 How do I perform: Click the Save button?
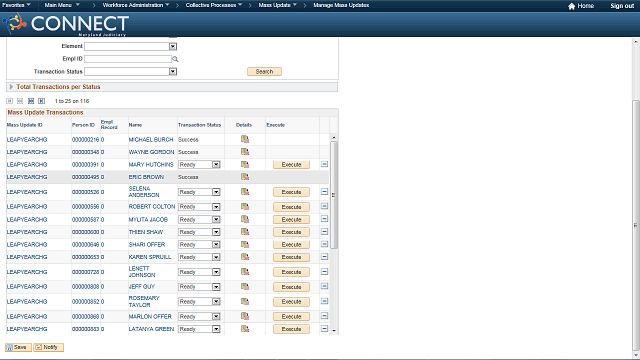18,347
